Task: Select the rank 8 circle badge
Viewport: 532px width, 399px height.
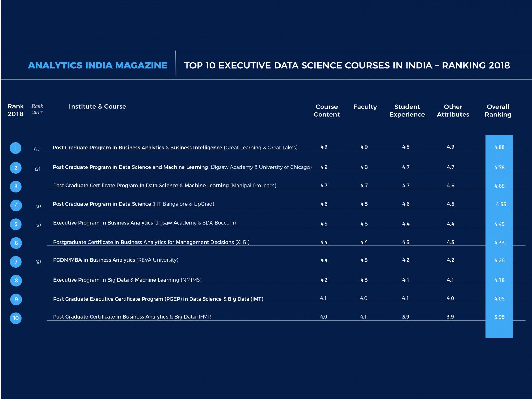Action: point(16,281)
